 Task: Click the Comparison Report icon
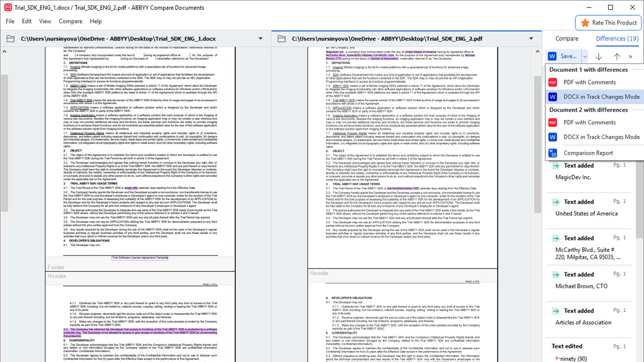click(x=553, y=153)
